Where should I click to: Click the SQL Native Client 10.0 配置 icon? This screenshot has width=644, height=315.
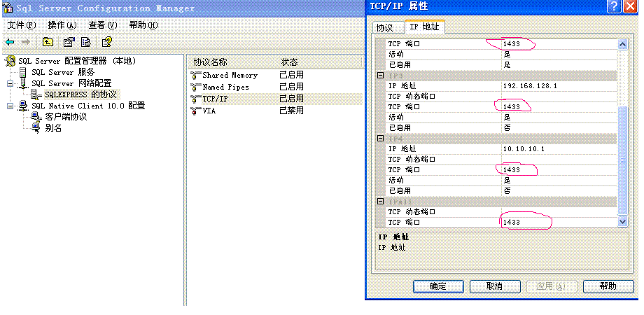click(x=23, y=106)
